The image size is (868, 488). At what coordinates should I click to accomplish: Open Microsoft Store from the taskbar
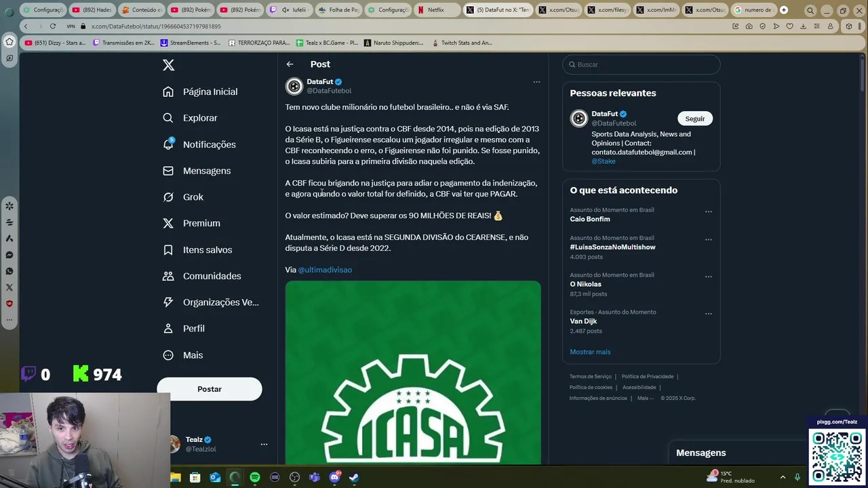[x=195, y=477]
